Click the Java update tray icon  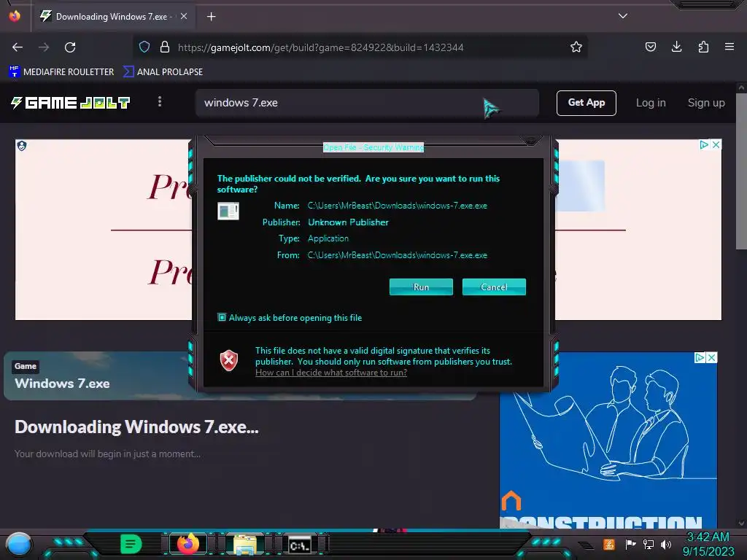point(609,544)
